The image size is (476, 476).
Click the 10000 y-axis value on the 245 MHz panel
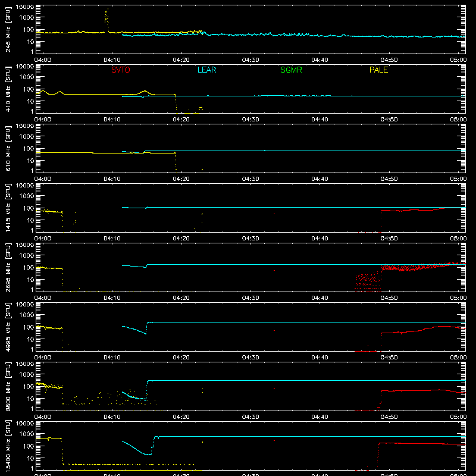click(x=25, y=7)
